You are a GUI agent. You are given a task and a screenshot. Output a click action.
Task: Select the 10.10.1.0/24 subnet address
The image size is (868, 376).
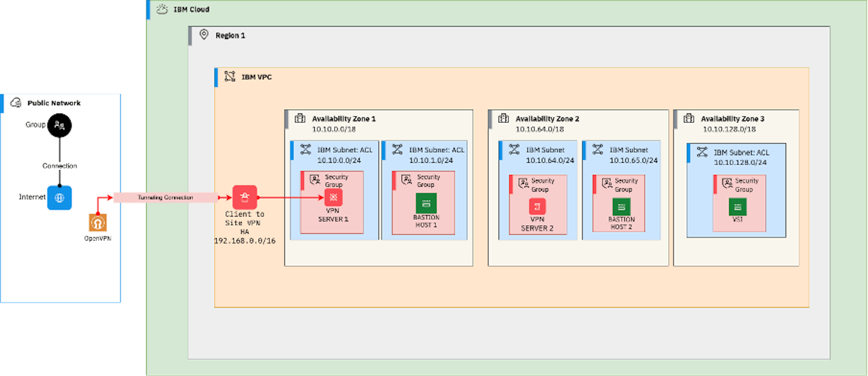[x=431, y=161]
